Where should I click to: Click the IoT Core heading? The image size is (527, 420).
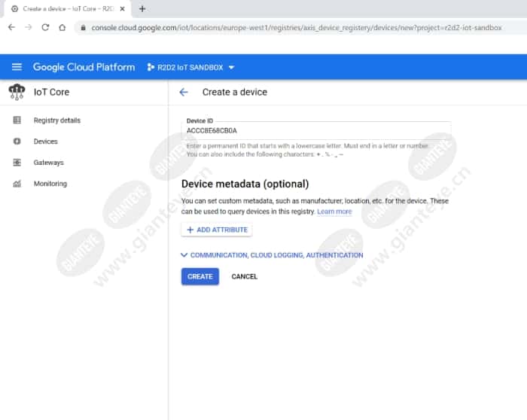click(x=51, y=92)
